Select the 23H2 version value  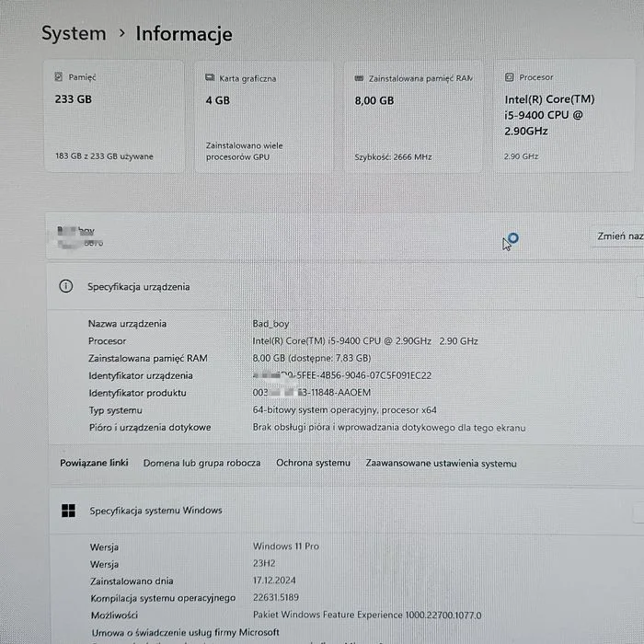pos(264,563)
